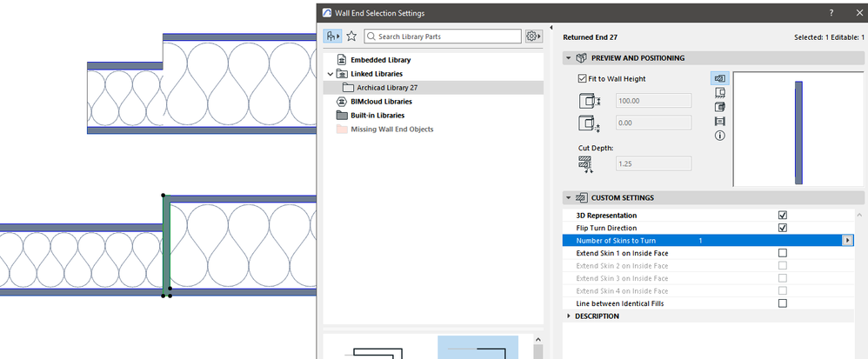Viewport: 868px width, 359px height.
Task: Click thumbnail list scrollbar up arrow
Action: point(537,339)
